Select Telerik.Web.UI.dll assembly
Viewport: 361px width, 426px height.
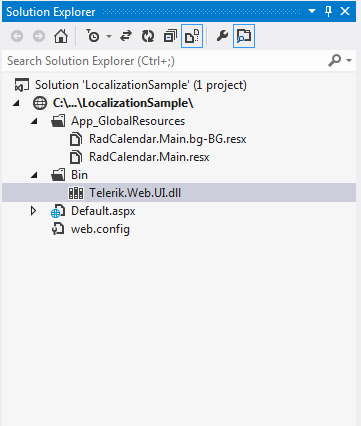click(x=135, y=193)
